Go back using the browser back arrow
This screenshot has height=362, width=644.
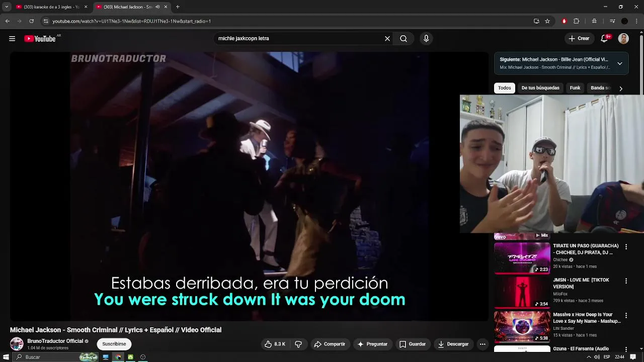click(x=7, y=21)
